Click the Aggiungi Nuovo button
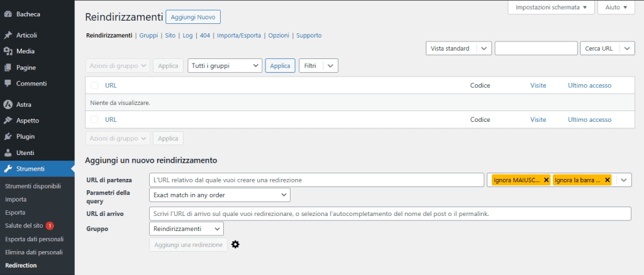This screenshot has width=644, height=275. click(193, 18)
